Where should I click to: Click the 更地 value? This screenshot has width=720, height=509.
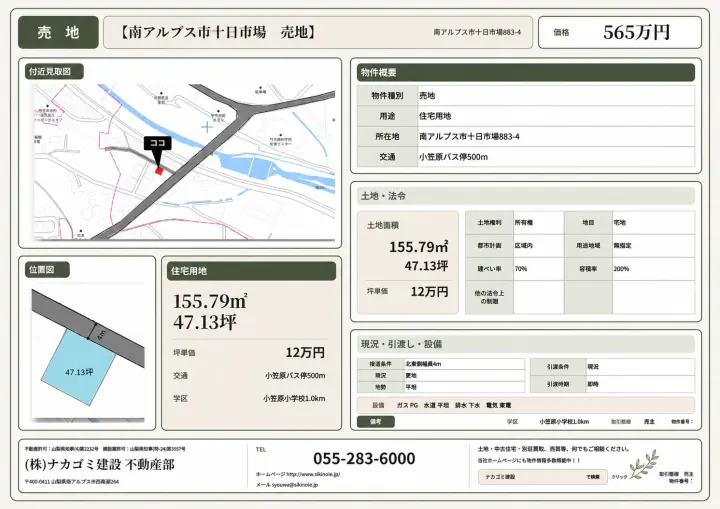(411, 375)
